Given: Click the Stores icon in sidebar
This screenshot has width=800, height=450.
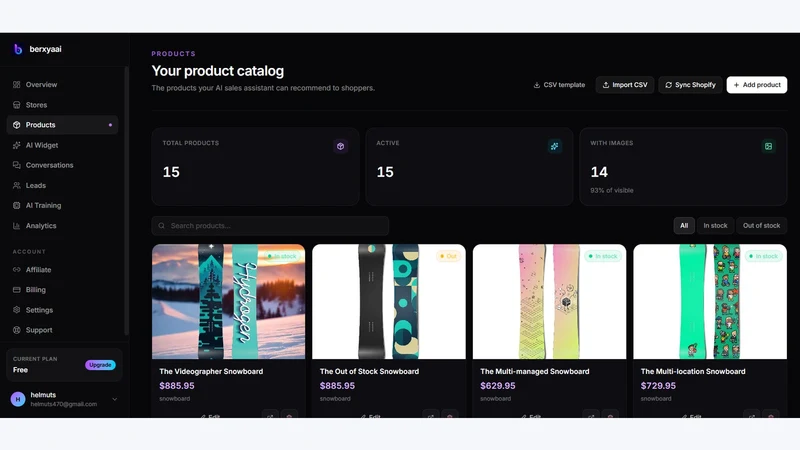Looking at the screenshot, I should click(16, 105).
